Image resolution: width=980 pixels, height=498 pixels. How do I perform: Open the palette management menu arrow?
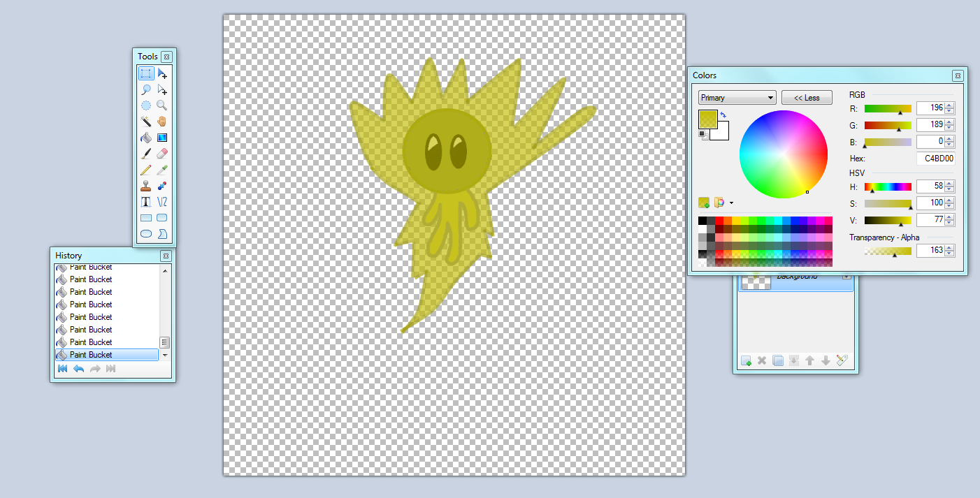731,203
